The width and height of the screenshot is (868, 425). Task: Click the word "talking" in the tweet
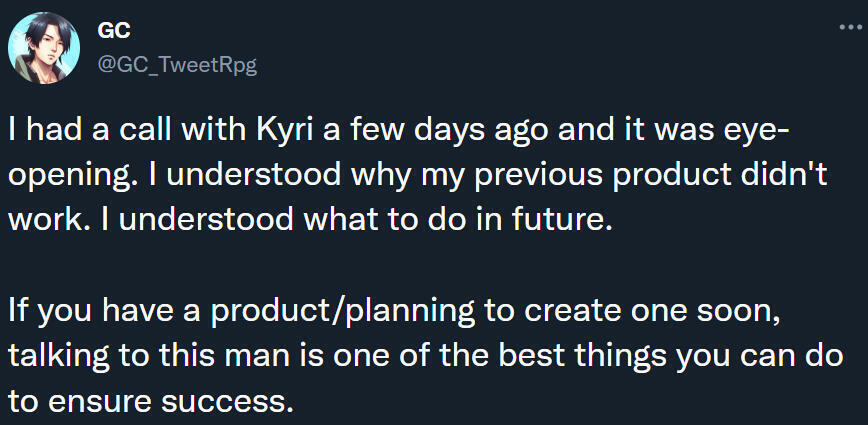[57, 354]
